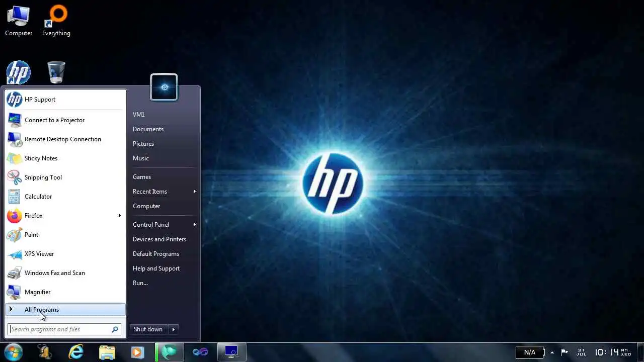Switch to the teal bird taskbar app

[x=169, y=352]
